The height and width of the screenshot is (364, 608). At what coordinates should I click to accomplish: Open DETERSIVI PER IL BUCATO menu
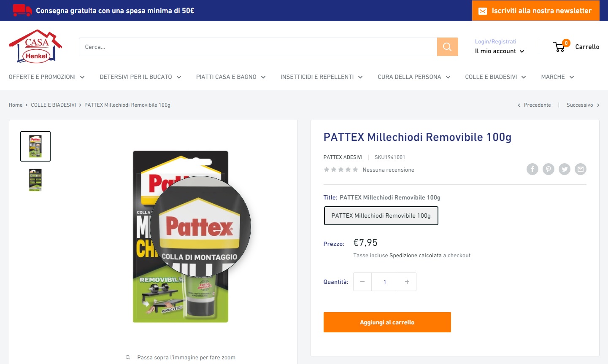(141, 77)
